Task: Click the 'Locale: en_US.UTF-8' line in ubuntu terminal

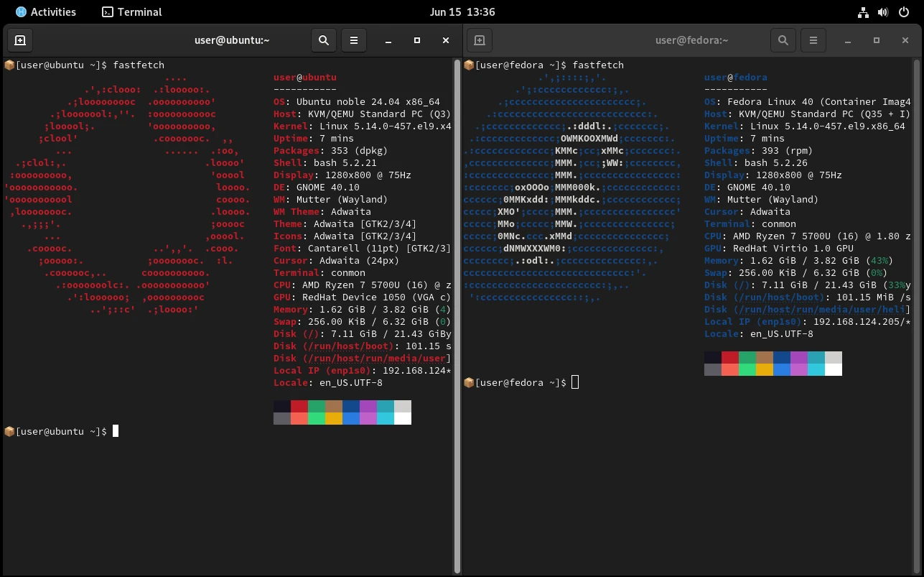Action: point(328,383)
